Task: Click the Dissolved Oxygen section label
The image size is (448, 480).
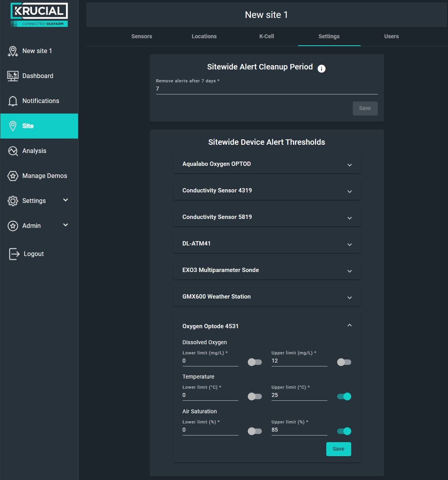Action: click(204, 343)
